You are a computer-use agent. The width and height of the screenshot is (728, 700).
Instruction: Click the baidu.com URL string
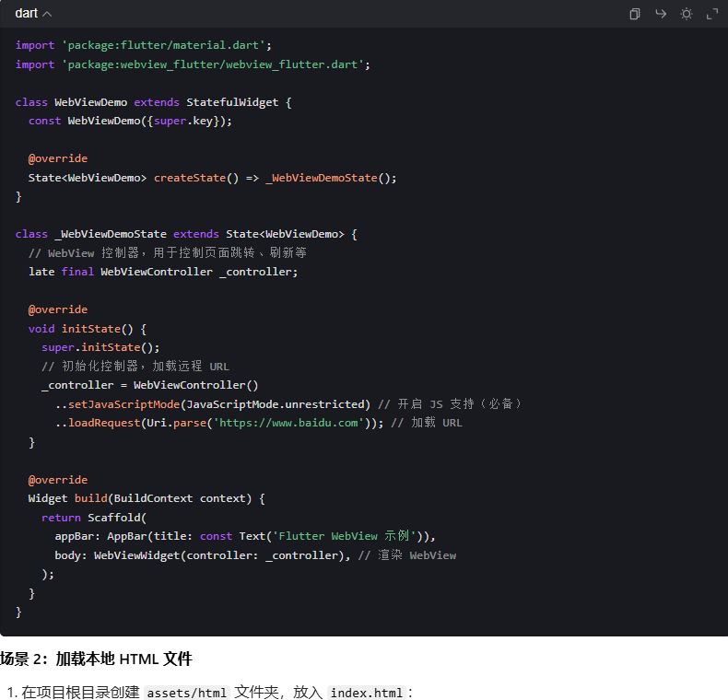pos(288,423)
